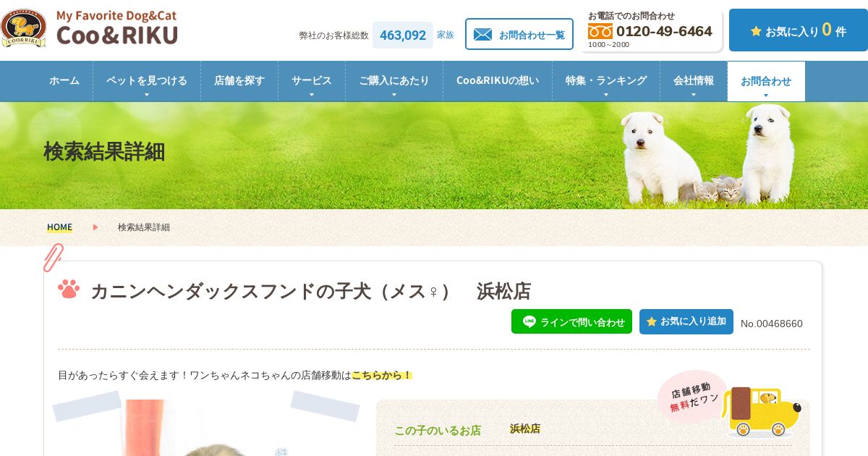Screen dimensions: 868x456
Task: Click the pink paw print icon
Action: [x=69, y=289]
